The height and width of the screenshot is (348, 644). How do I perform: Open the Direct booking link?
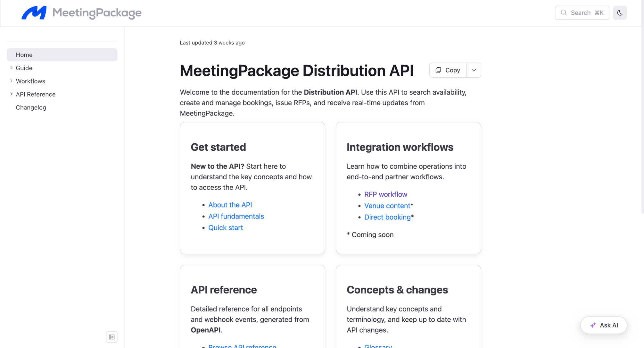(x=387, y=217)
